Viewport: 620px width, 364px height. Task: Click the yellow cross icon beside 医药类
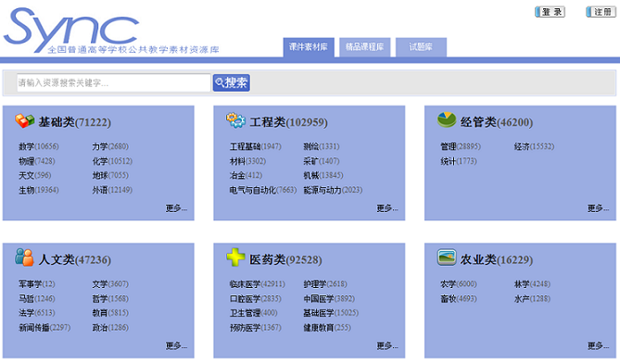coord(235,257)
